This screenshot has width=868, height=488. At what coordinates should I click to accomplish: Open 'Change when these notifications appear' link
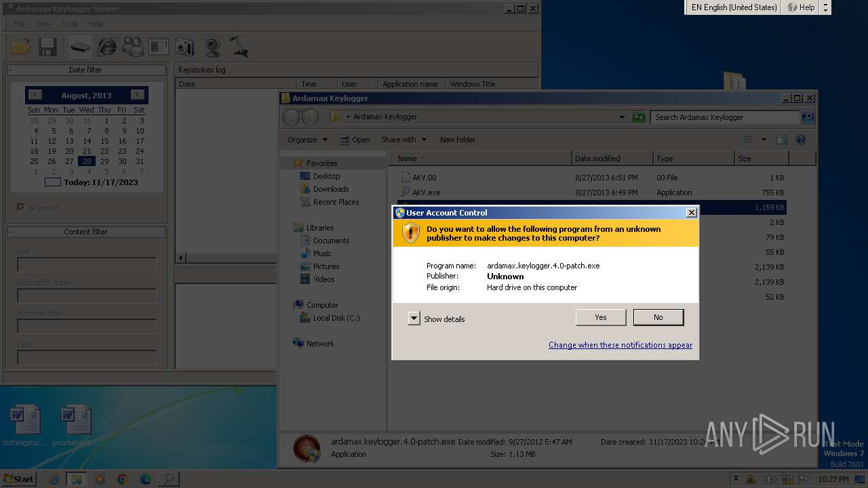620,345
